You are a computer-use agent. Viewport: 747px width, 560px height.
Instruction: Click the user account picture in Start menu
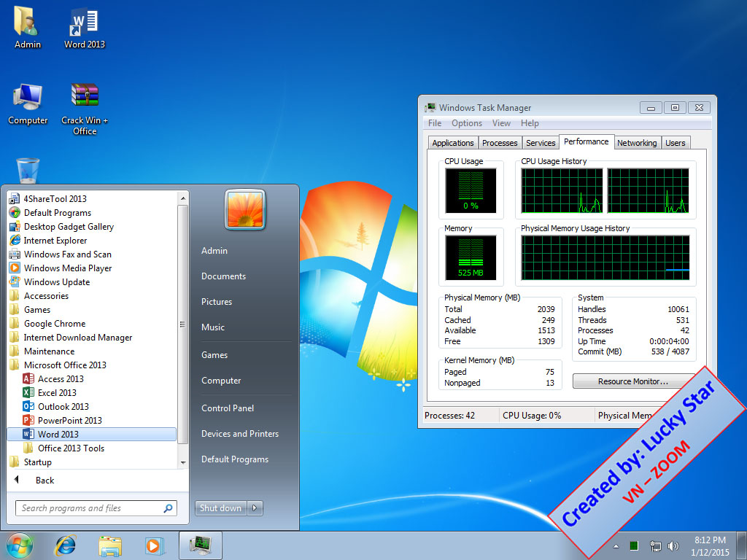245,210
